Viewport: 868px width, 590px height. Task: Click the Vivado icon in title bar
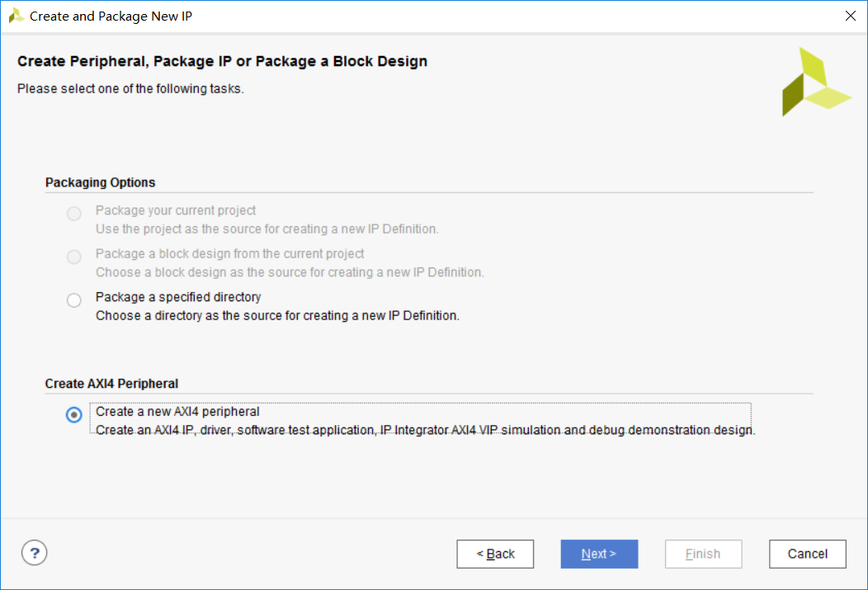tap(16, 16)
